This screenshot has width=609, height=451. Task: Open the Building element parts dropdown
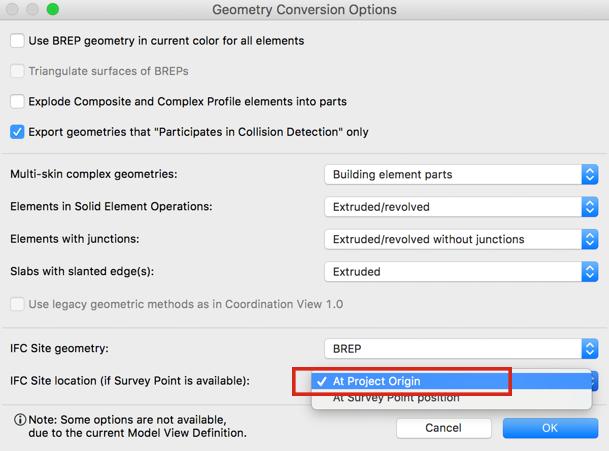tap(461, 174)
